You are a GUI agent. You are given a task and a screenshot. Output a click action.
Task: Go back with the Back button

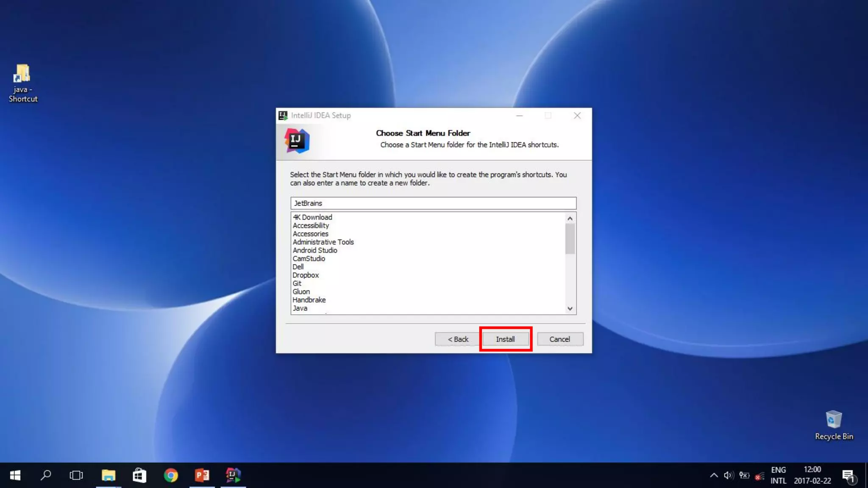pos(458,339)
